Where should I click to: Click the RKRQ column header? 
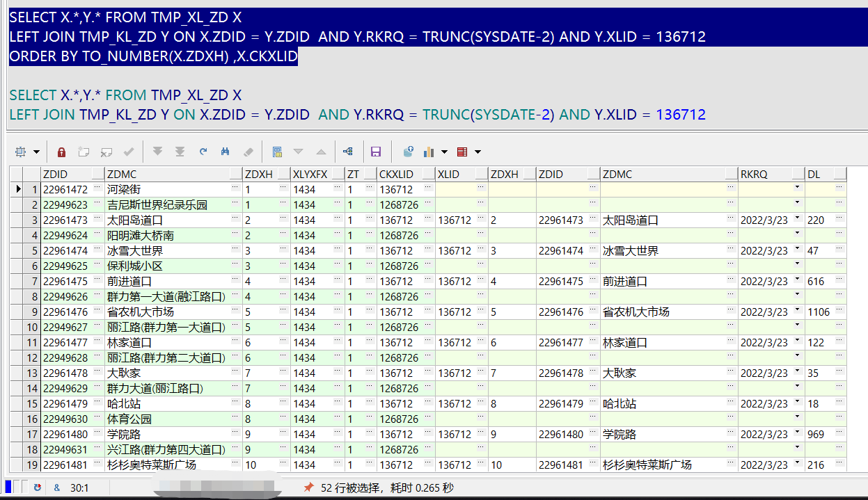click(x=771, y=174)
